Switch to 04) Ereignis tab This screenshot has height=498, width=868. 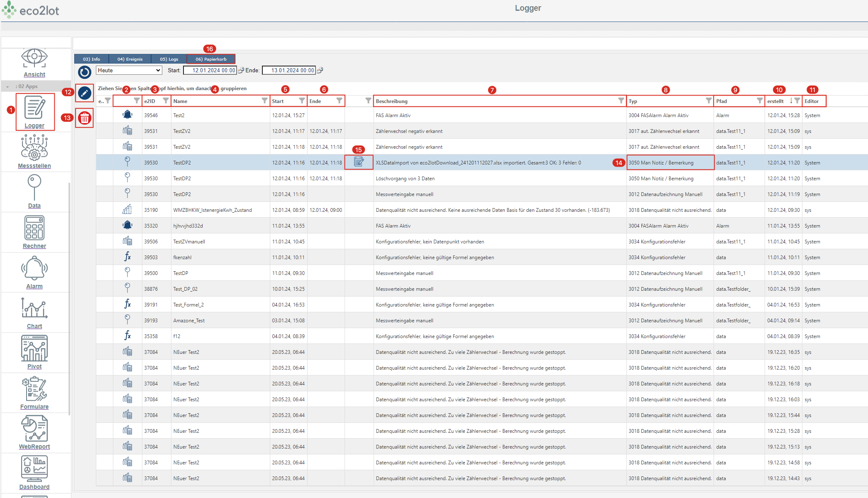point(130,59)
